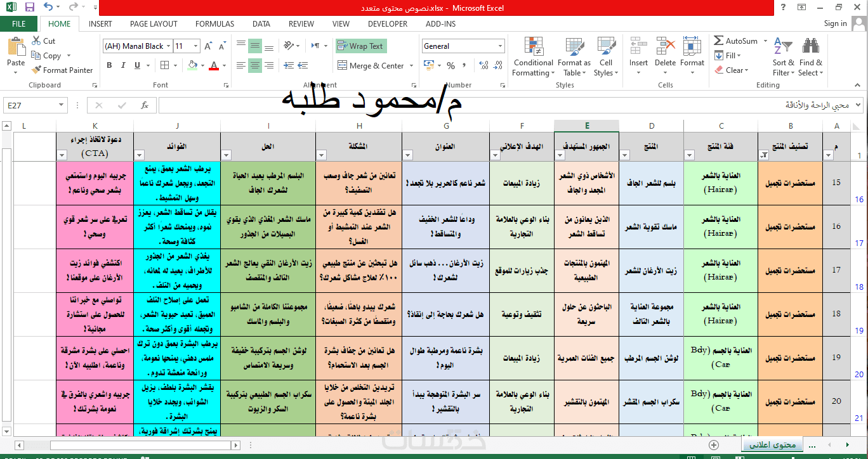Viewport: 868px width, 459px height.
Task: Pick the Fill Color paint bucket
Action: coord(193,65)
